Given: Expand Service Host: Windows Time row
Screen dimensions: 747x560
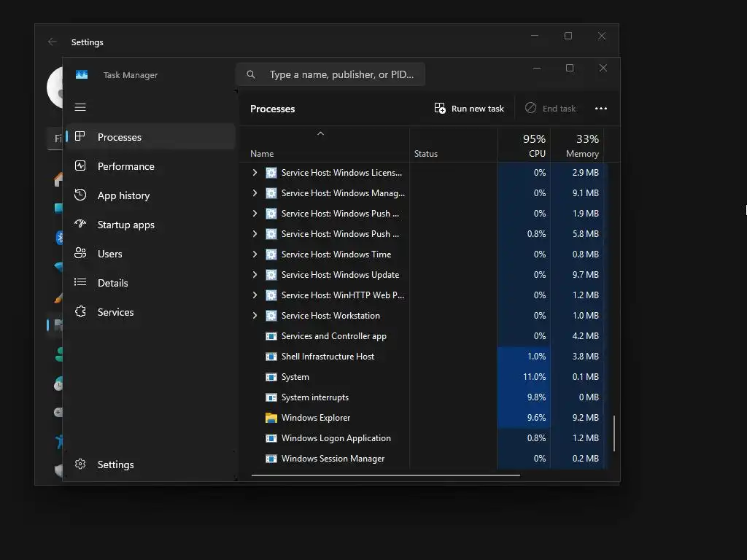Looking at the screenshot, I should [x=255, y=254].
